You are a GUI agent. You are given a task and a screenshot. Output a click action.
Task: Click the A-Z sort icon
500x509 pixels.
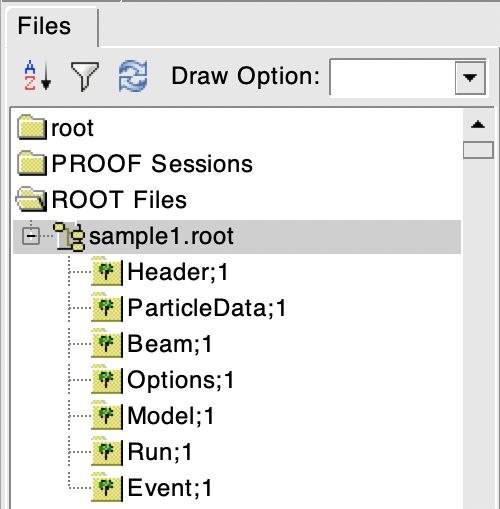pyautogui.click(x=37, y=75)
